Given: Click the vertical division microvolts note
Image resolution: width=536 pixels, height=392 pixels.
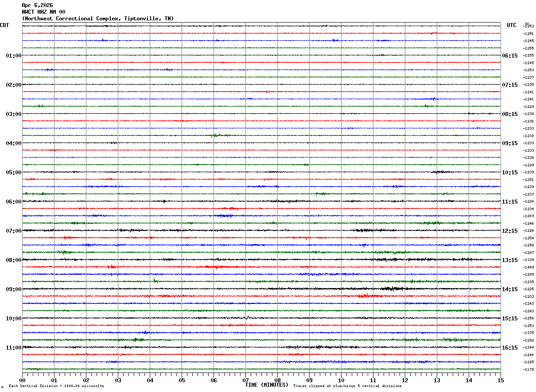Looking at the screenshot, I should pyautogui.click(x=56, y=386).
